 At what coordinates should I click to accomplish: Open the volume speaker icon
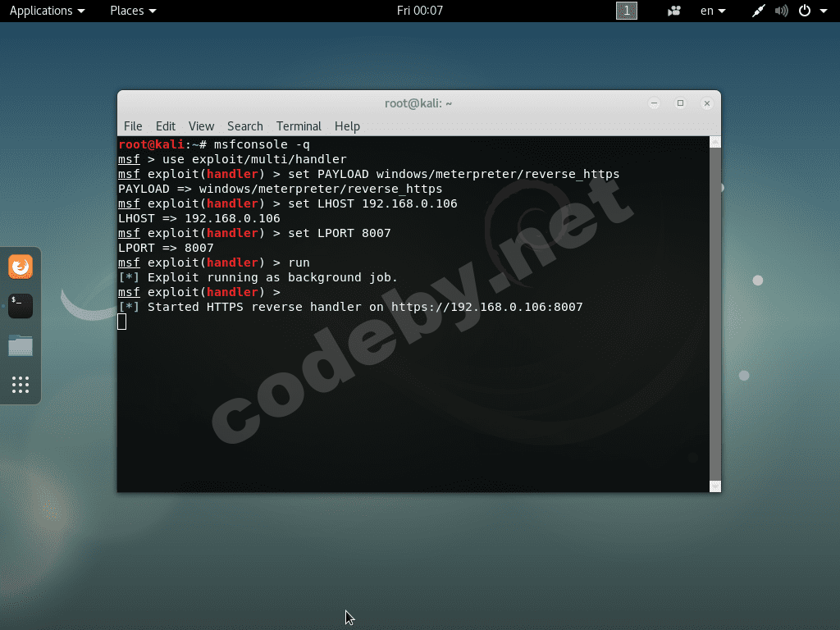click(782, 11)
